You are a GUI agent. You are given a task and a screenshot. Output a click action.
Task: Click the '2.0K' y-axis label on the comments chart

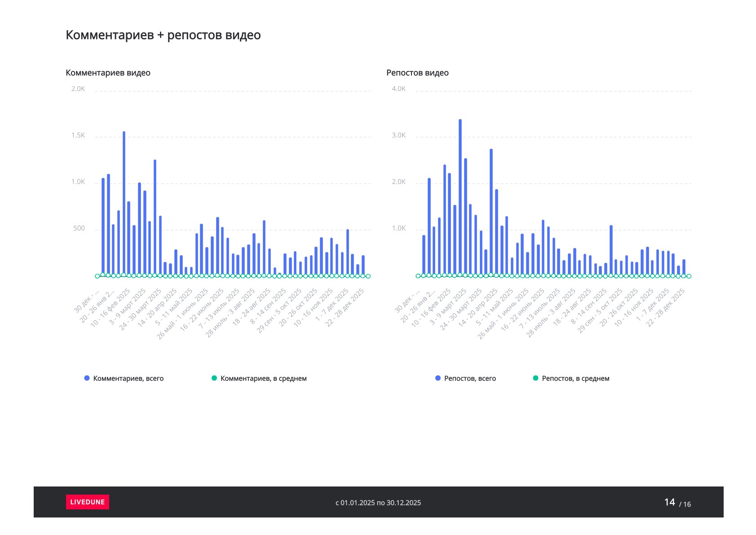click(x=78, y=89)
